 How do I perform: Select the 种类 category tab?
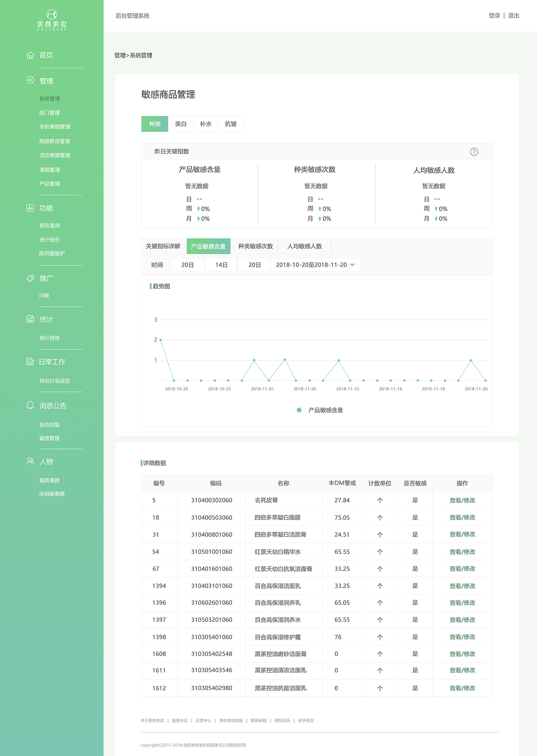[155, 124]
